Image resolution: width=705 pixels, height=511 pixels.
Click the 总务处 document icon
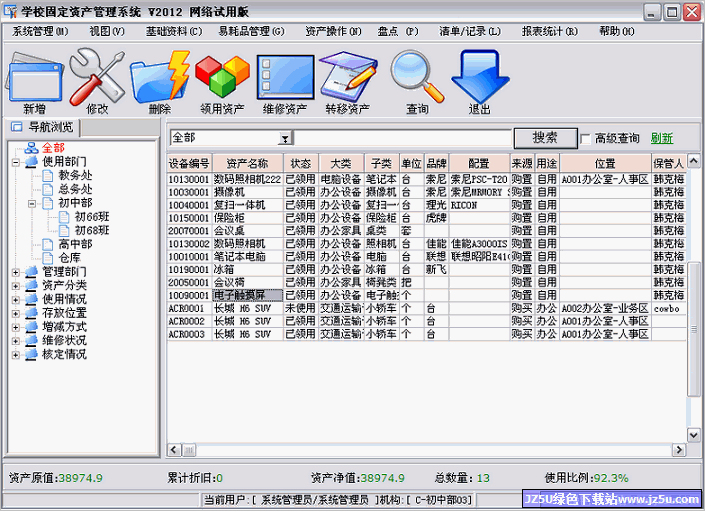[48, 189]
